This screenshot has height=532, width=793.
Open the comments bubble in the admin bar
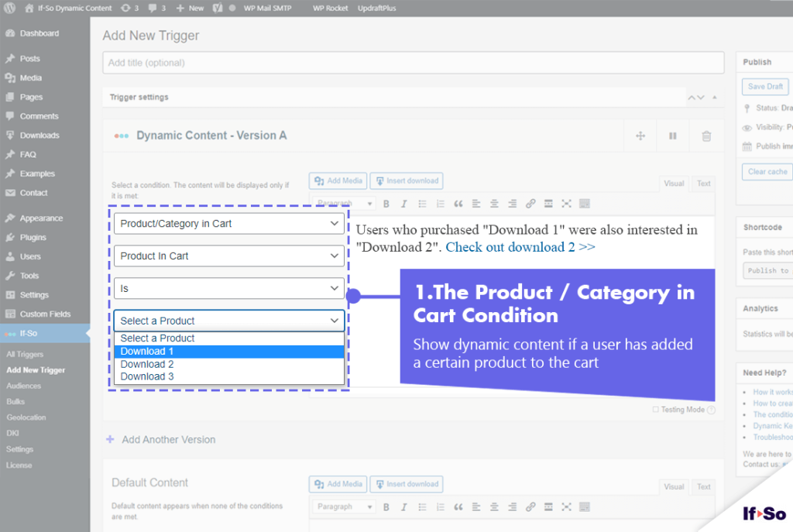[156, 8]
